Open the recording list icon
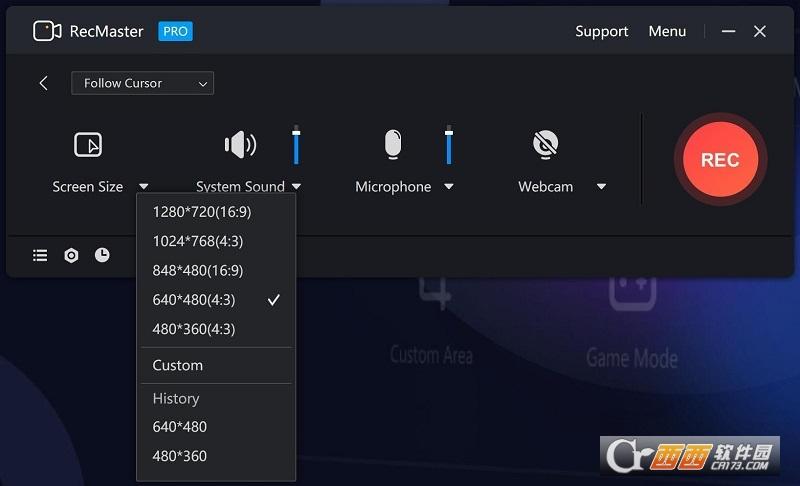This screenshot has height=486, width=800. click(40, 255)
